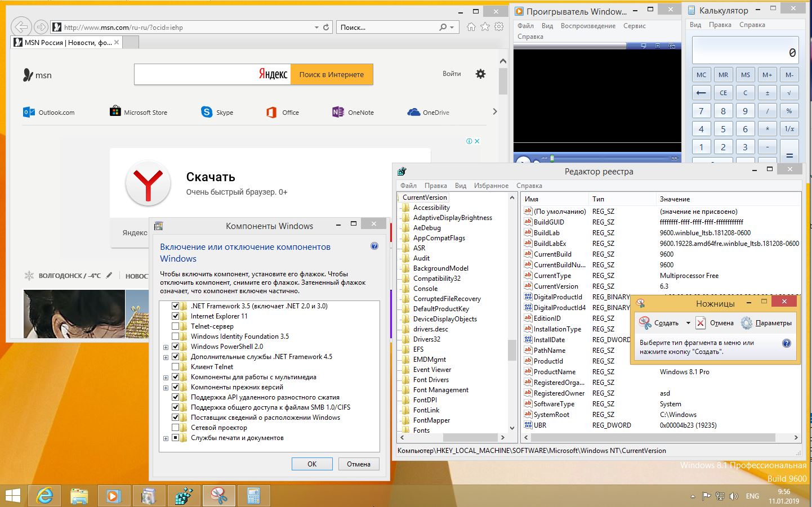Open File Explorer from the taskbar
Screen dimensions: 812x507
point(79,496)
